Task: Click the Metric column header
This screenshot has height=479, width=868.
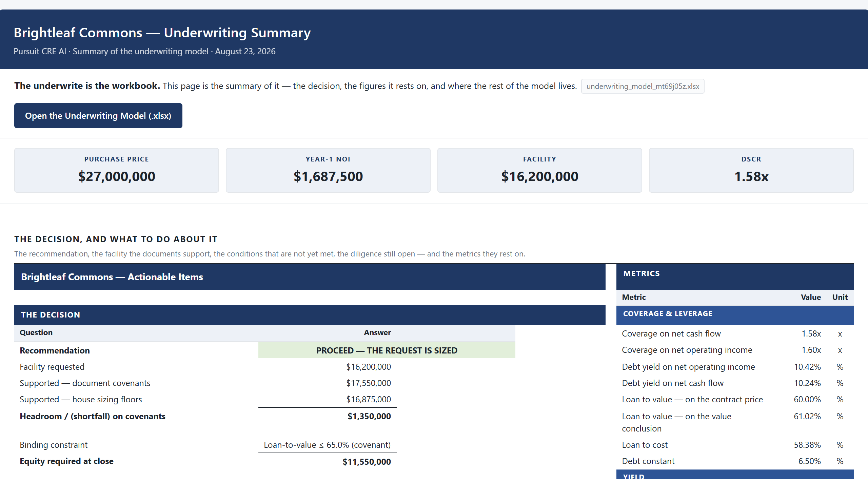Action: point(634,297)
